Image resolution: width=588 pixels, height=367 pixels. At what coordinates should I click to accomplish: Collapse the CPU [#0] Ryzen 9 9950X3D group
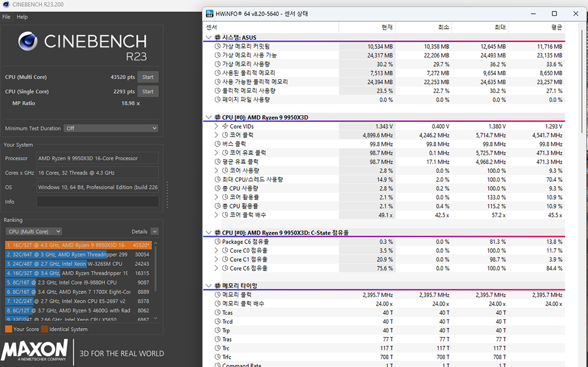point(209,118)
